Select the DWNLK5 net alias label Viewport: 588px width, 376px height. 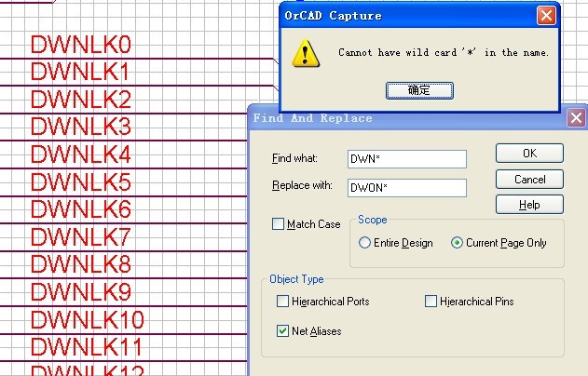click(81, 181)
